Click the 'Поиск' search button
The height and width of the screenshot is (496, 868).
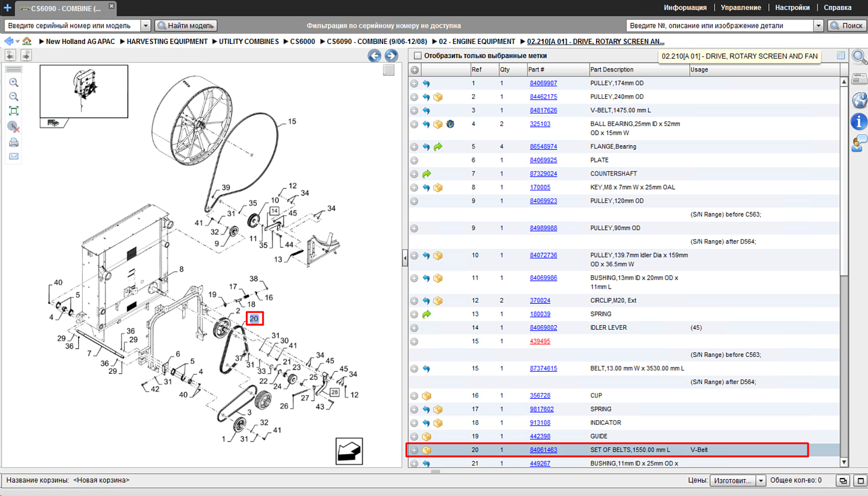coord(847,25)
